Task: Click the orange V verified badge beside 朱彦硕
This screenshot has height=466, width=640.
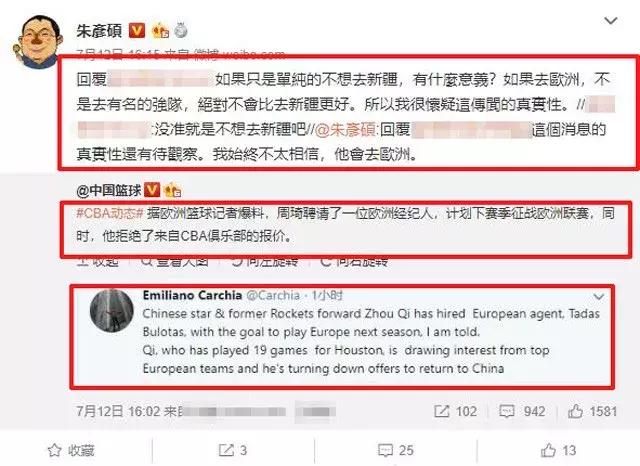Action: point(137,31)
